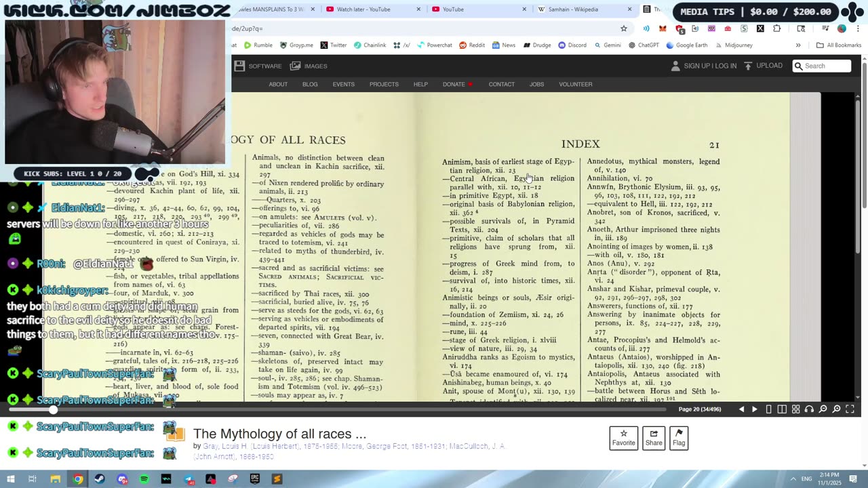Open the VOLUNTEER page link
This screenshot has width=868, height=488.
click(x=576, y=84)
